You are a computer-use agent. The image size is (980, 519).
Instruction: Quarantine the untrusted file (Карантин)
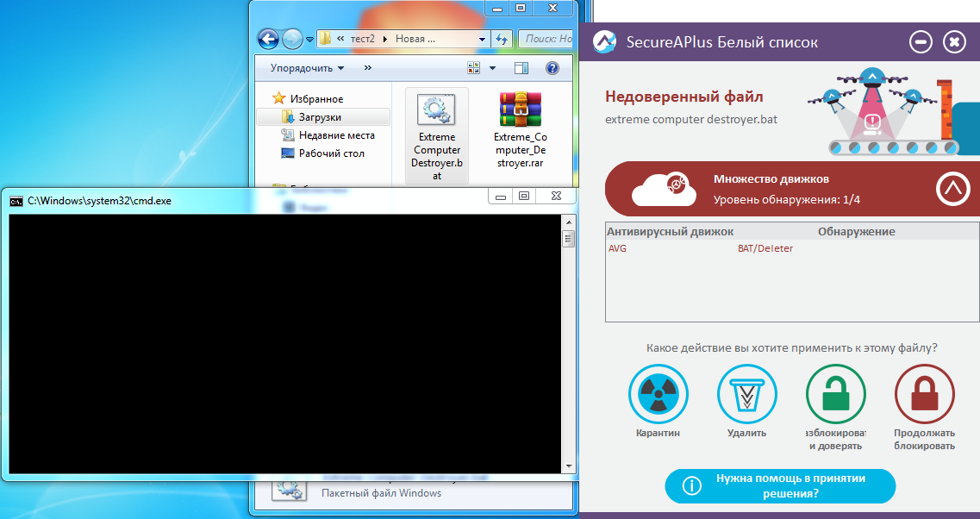(x=659, y=395)
